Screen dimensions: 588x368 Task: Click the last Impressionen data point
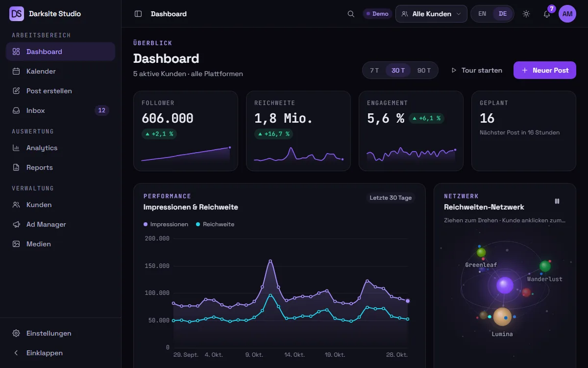pyautogui.click(x=408, y=301)
